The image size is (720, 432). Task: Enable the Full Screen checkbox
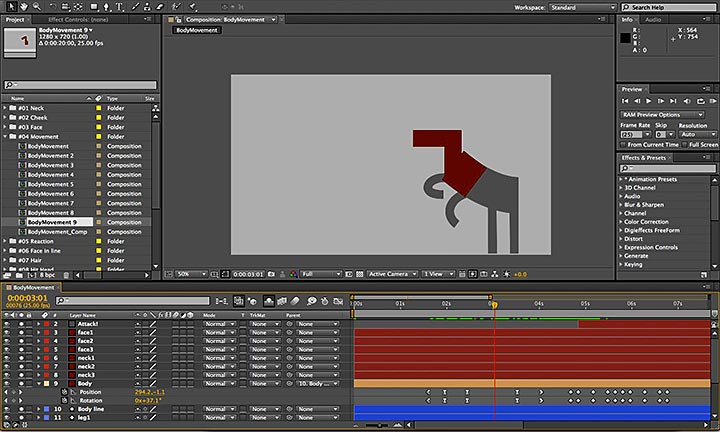[684, 145]
